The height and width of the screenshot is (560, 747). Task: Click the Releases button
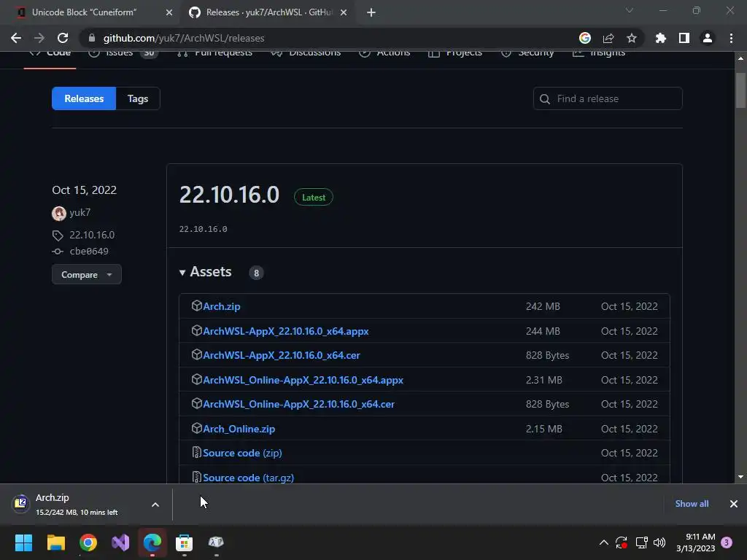point(84,98)
